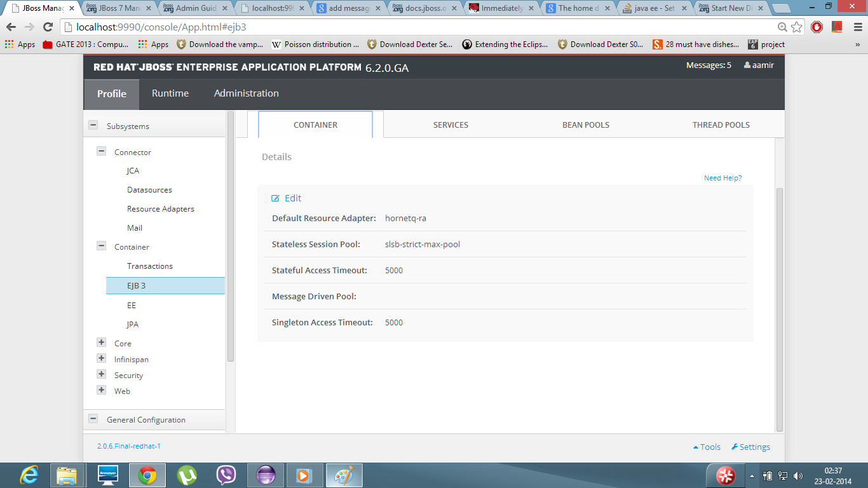Click the browser Forward arrow
868x488 pixels.
[29, 27]
